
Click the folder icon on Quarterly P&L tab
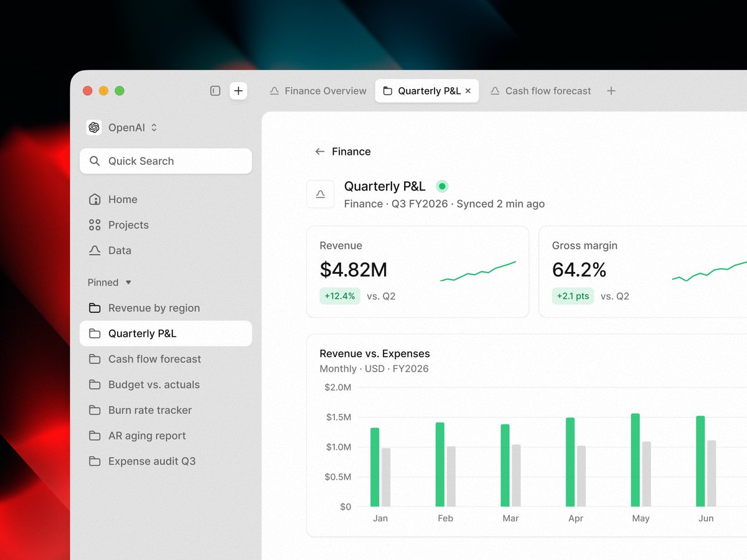[388, 91]
